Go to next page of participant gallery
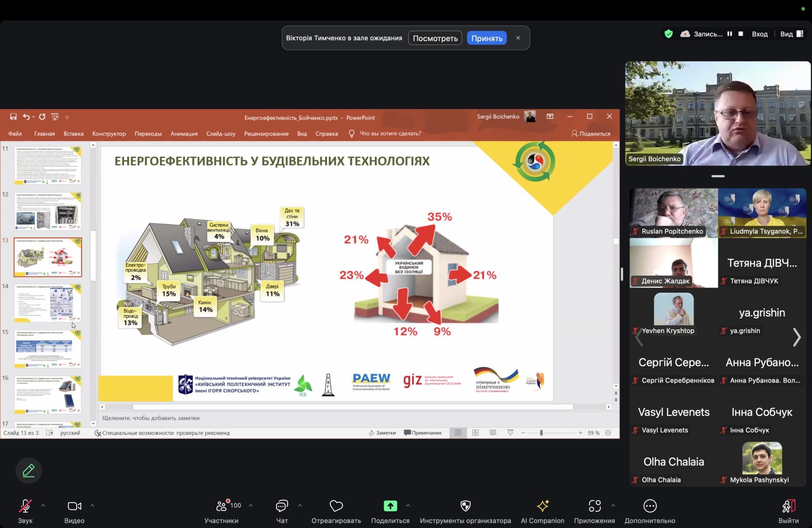The image size is (812, 528). coord(796,337)
